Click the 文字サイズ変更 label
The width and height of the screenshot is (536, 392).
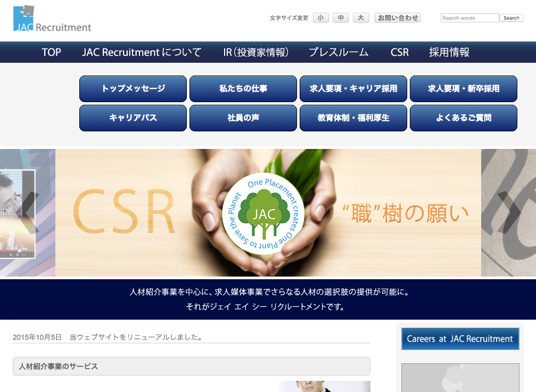289,18
